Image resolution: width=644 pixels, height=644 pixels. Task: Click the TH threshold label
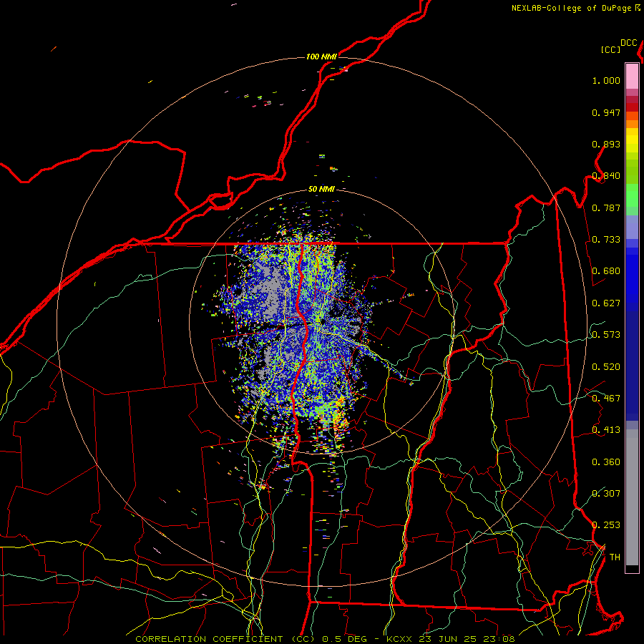click(615, 557)
